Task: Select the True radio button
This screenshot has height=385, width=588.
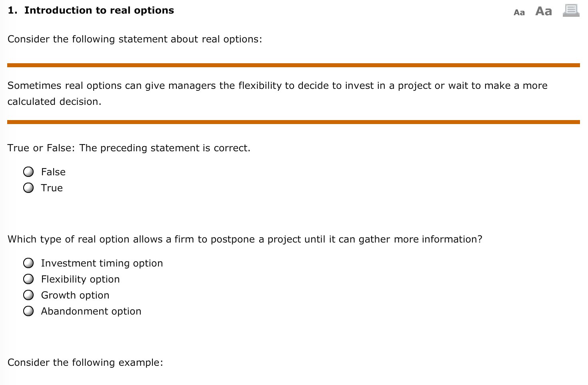Action: pos(28,187)
